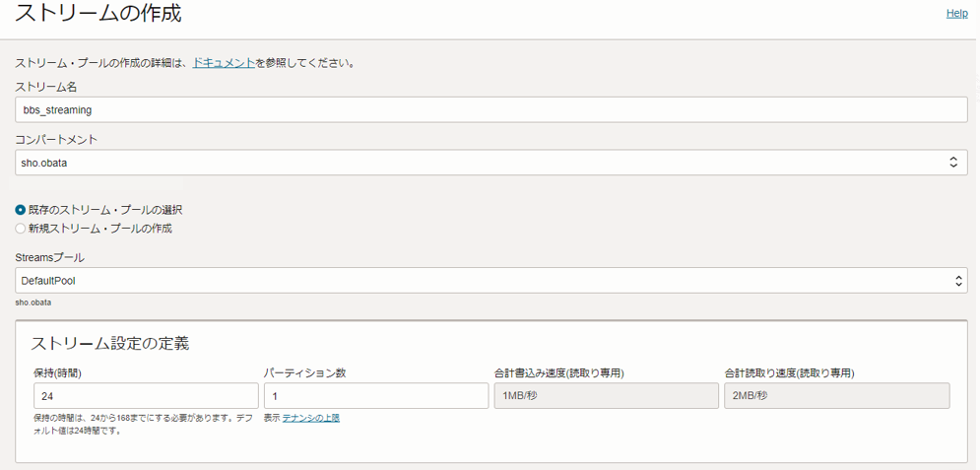Image resolution: width=980 pixels, height=470 pixels.
Task: Click the retention hint text about 24から168
Action: click(x=143, y=425)
